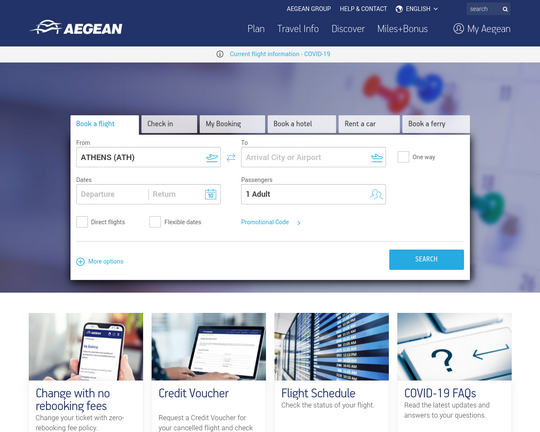The width and height of the screenshot is (540, 432).
Task: Open the departure board Flight Schedule image
Action: pos(332,347)
